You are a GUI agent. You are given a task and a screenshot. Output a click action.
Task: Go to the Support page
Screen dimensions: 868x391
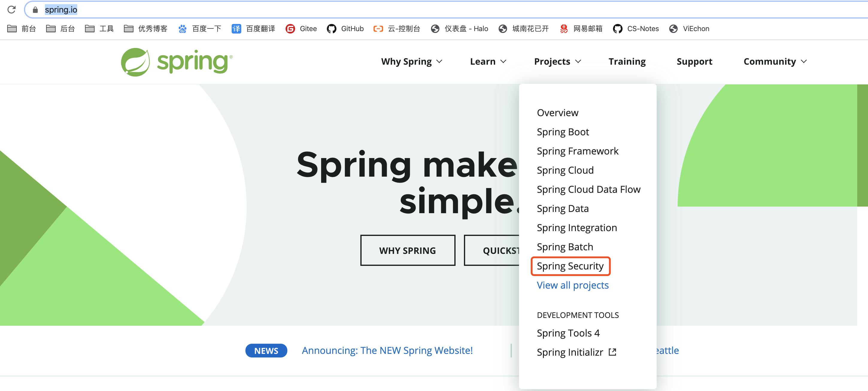[x=694, y=61]
